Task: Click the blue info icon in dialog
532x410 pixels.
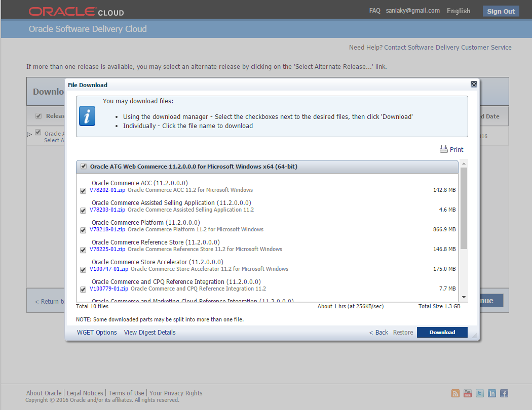Action: [x=87, y=116]
